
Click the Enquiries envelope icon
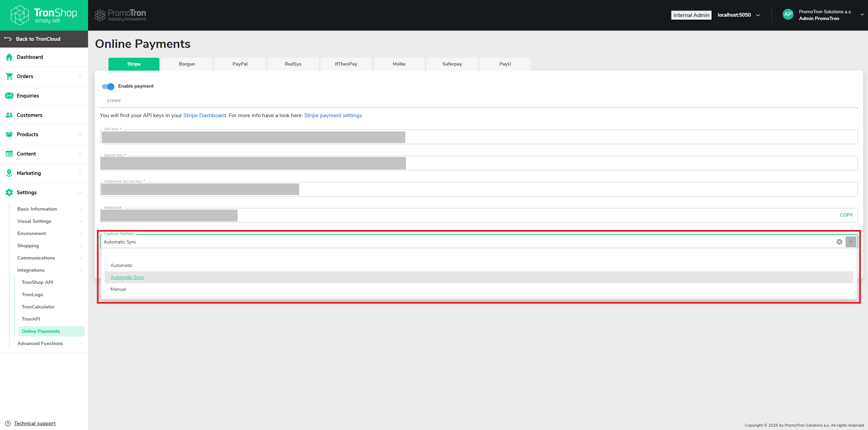(9, 96)
